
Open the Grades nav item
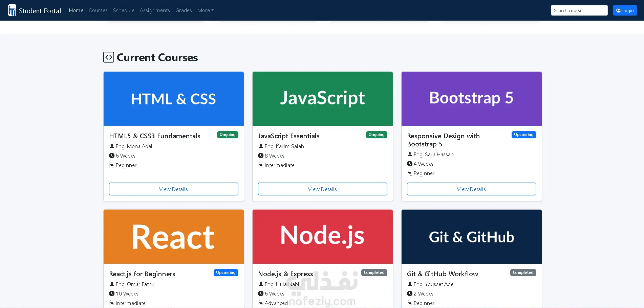coord(184,10)
